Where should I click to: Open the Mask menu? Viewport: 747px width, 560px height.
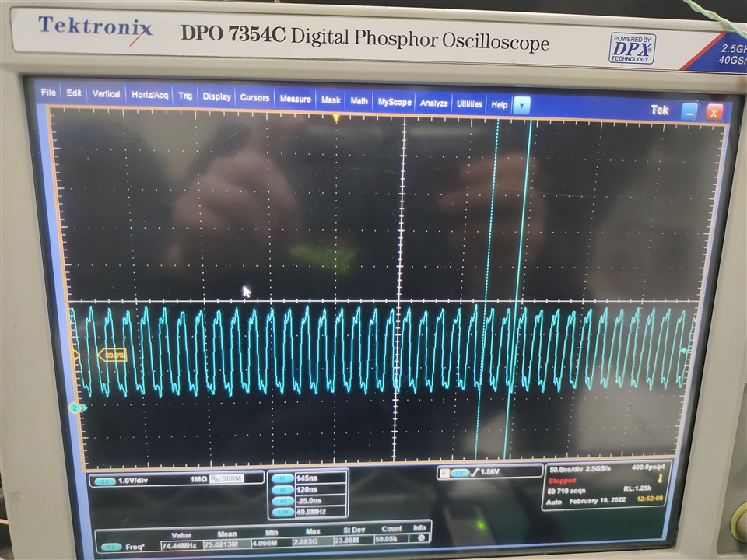tap(331, 100)
